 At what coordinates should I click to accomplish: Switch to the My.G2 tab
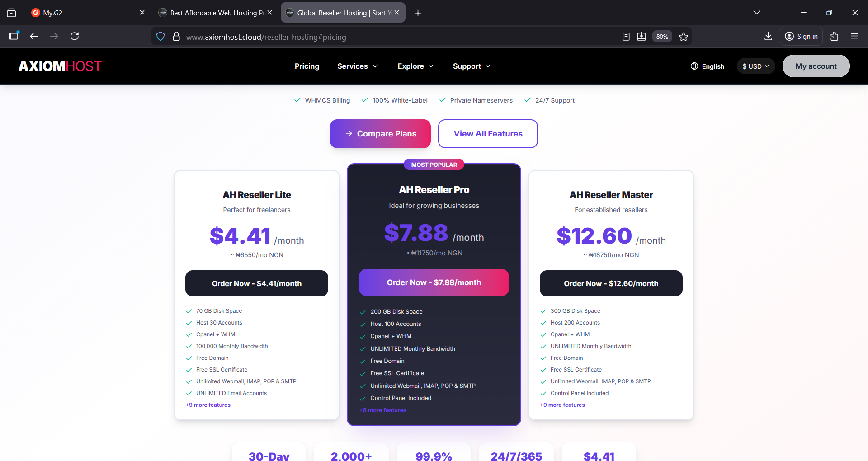pos(88,13)
